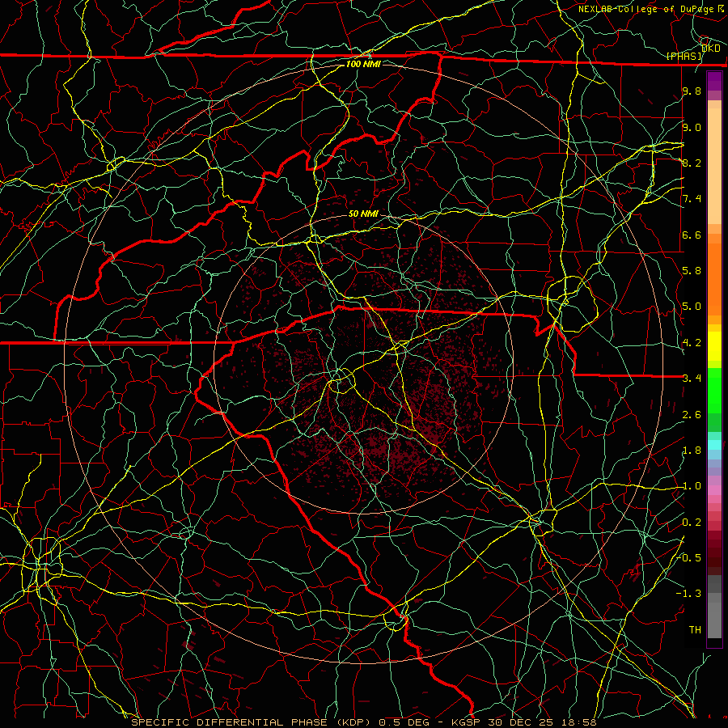Click the 3.4 scale value
Viewport: 728px width, 728px height.
pyautogui.click(x=692, y=378)
